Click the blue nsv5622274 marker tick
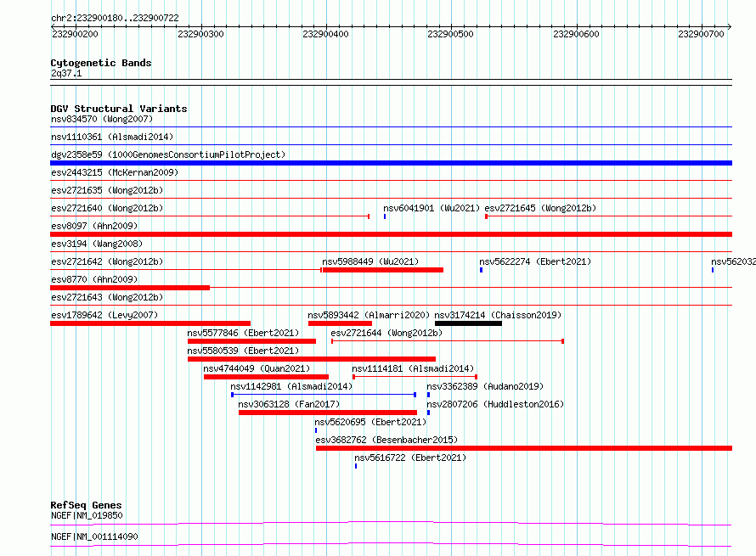 tap(481, 270)
